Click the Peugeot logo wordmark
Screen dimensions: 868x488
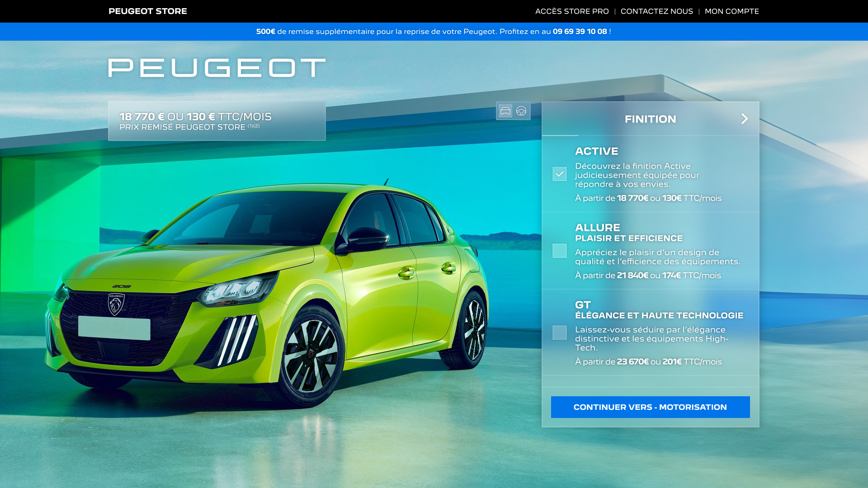coord(217,68)
